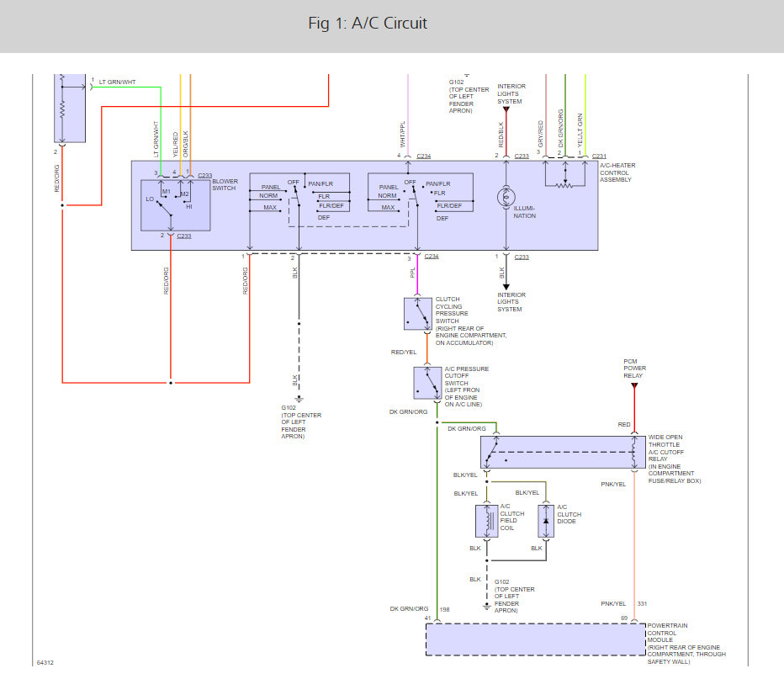The image size is (784, 679).
Task: Click the "C231" connector label
Action: point(599,156)
